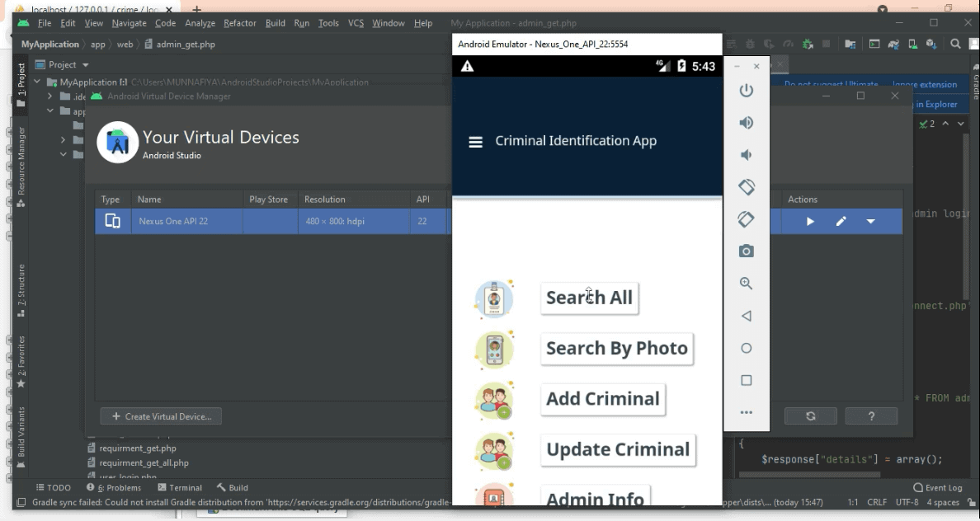Tap the Add Criminal button
This screenshot has width=980, height=521.
(602, 399)
